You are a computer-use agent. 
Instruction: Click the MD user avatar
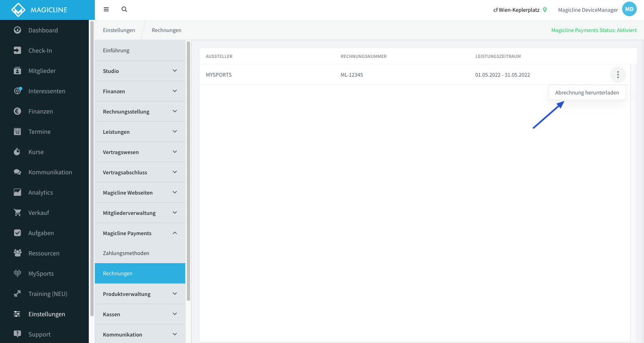[629, 9]
